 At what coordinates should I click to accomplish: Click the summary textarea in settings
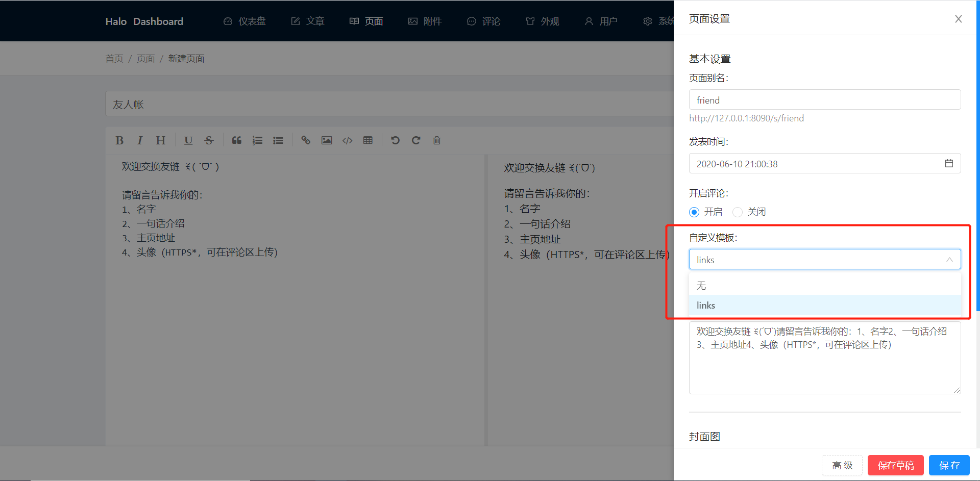pos(825,358)
